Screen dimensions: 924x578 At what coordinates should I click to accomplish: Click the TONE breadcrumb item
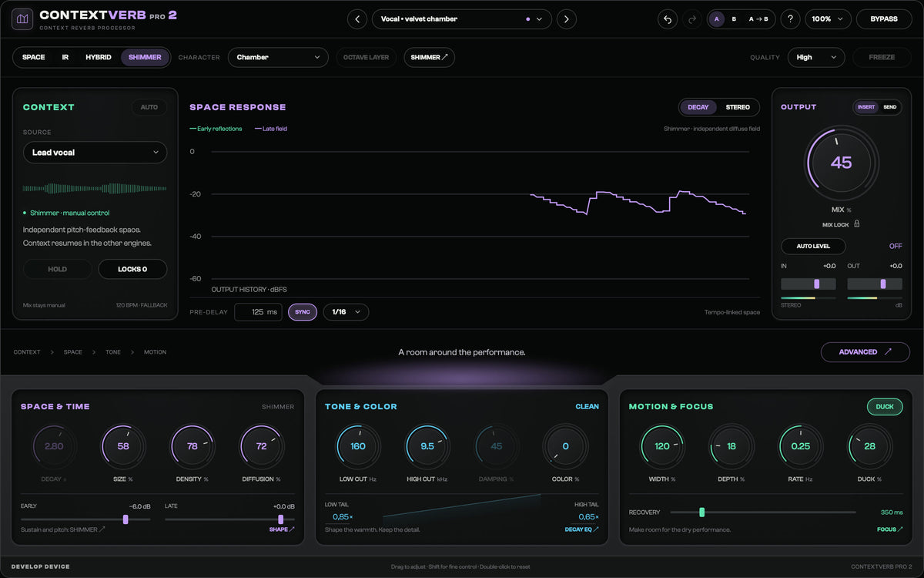113,352
